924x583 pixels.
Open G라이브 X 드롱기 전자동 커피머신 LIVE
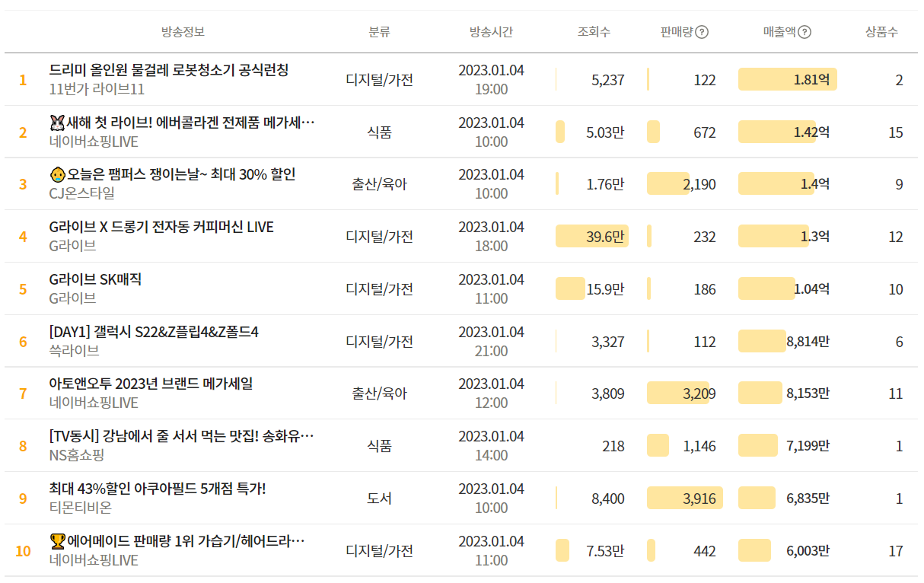click(x=161, y=227)
